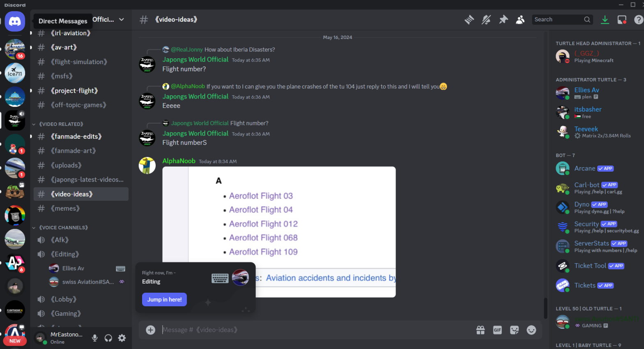Viewport: 644px width, 349px height.
Task: Open server icon with 16 badge
Action: point(15,49)
